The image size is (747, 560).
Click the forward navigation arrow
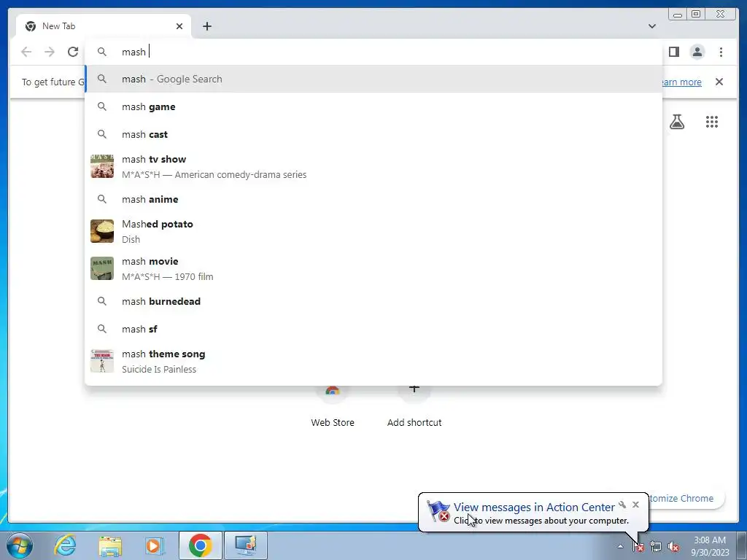point(49,52)
